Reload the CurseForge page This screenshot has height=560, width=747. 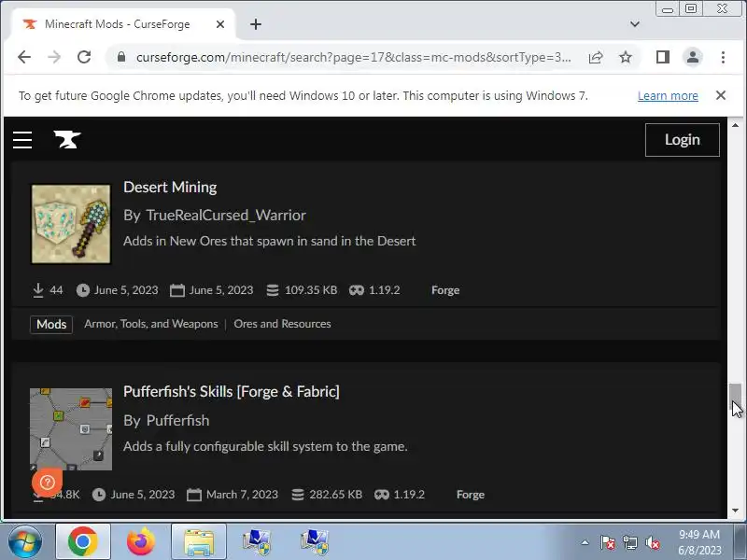pos(84,57)
